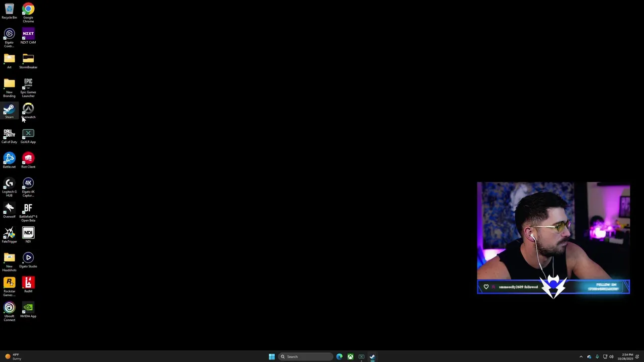The height and width of the screenshot is (362, 644).
Task: Select the StormBreaker folder
Action: [28, 61]
